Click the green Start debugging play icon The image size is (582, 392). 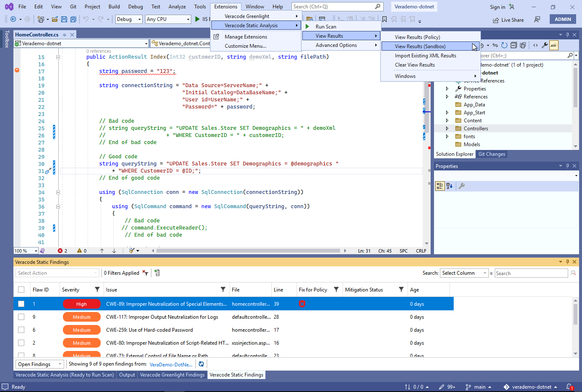(x=197, y=19)
